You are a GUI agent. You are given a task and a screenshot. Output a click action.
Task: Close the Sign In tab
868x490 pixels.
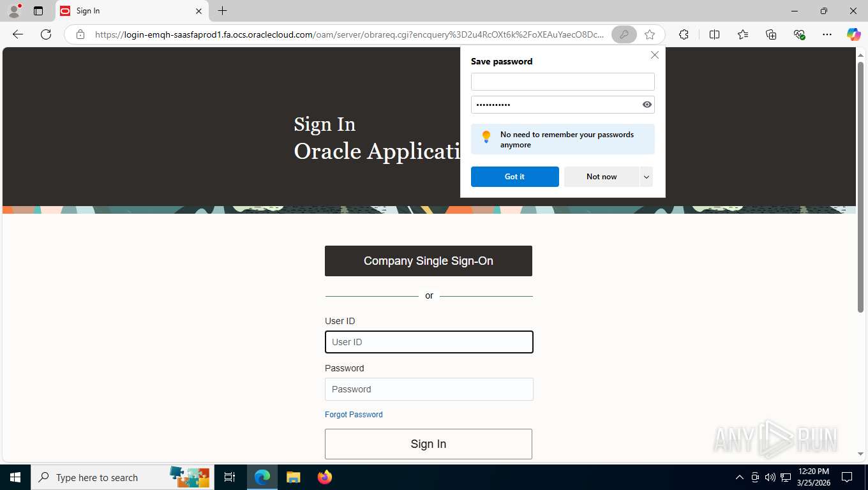(198, 11)
